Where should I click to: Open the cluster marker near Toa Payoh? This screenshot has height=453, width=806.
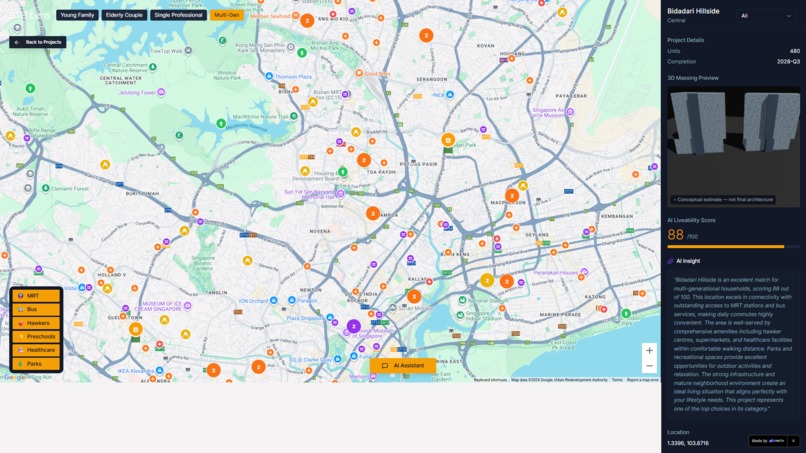[x=363, y=160]
